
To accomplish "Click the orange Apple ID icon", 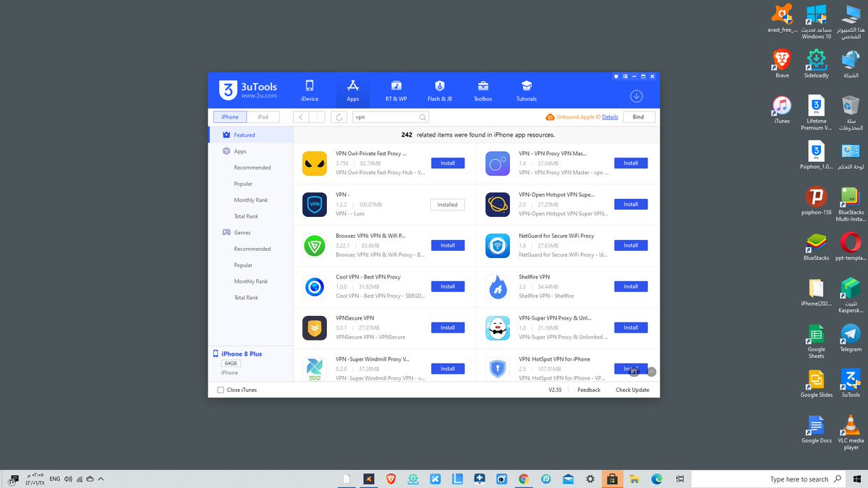I will (x=550, y=117).
